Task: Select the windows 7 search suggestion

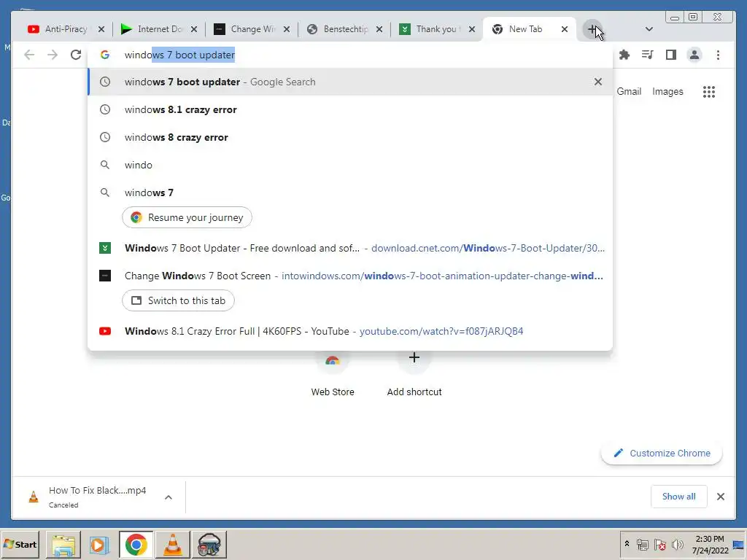Action: coord(350,192)
